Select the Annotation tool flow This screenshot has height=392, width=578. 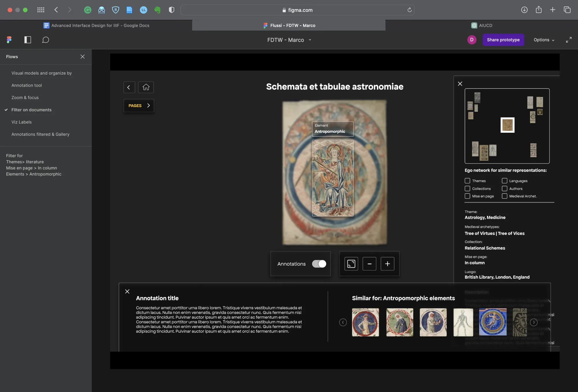pyautogui.click(x=27, y=85)
